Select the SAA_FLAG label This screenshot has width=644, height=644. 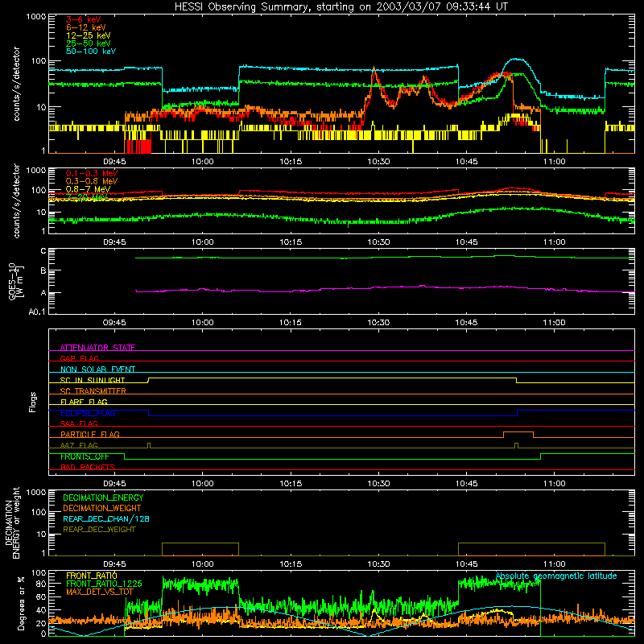[79, 423]
